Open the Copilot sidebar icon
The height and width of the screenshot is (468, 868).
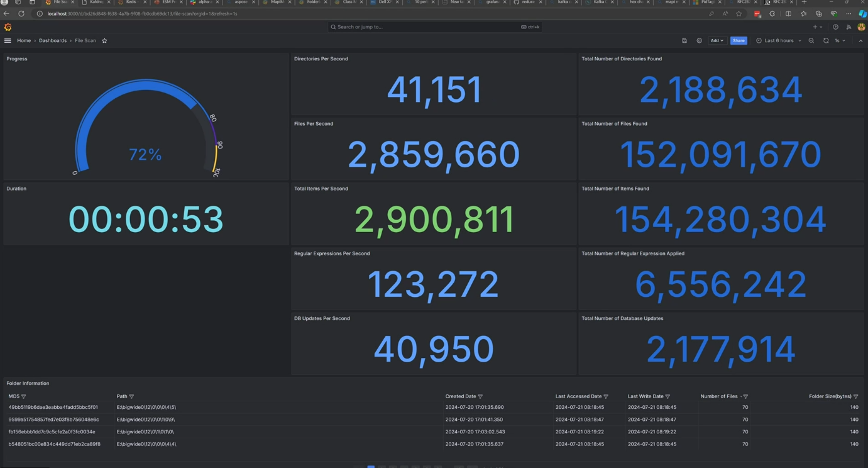tap(862, 14)
